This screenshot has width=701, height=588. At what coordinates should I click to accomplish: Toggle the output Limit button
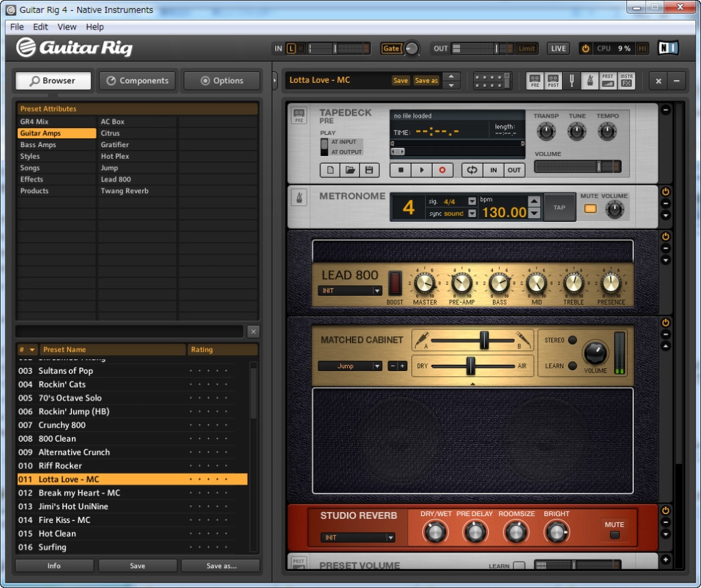pyautogui.click(x=526, y=49)
